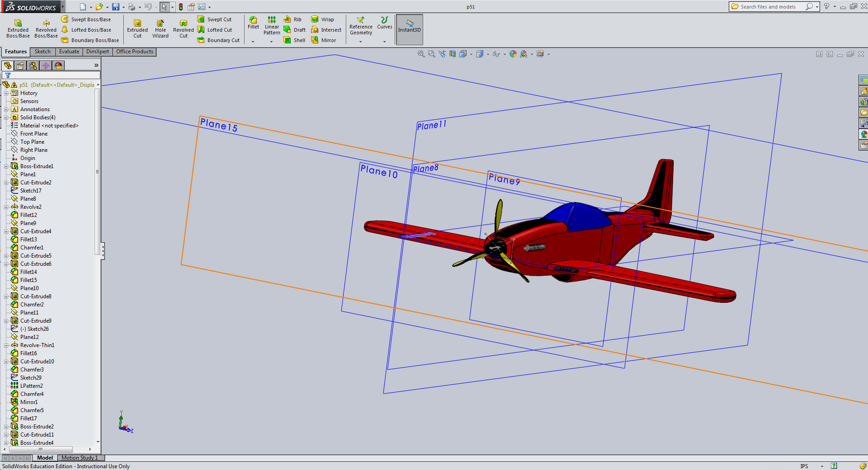Viewport: 868px width, 470px height.
Task: Switch to the DimXpert tab
Action: (x=98, y=52)
